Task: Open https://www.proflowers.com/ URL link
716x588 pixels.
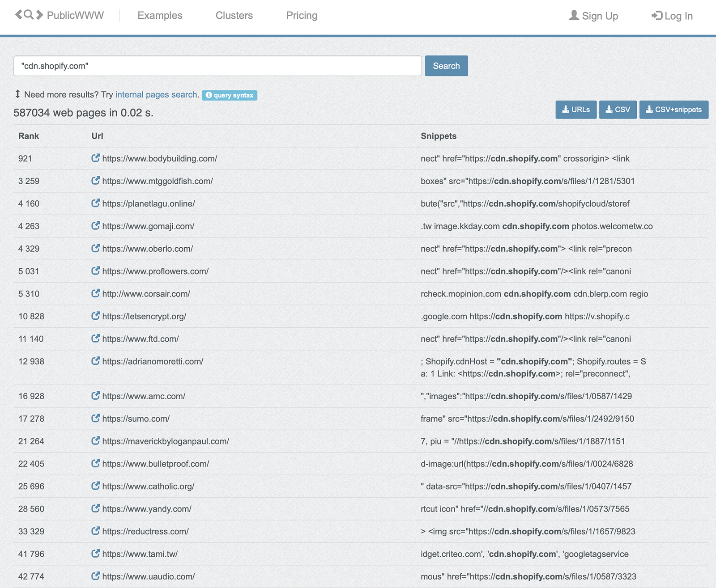Action: (155, 271)
